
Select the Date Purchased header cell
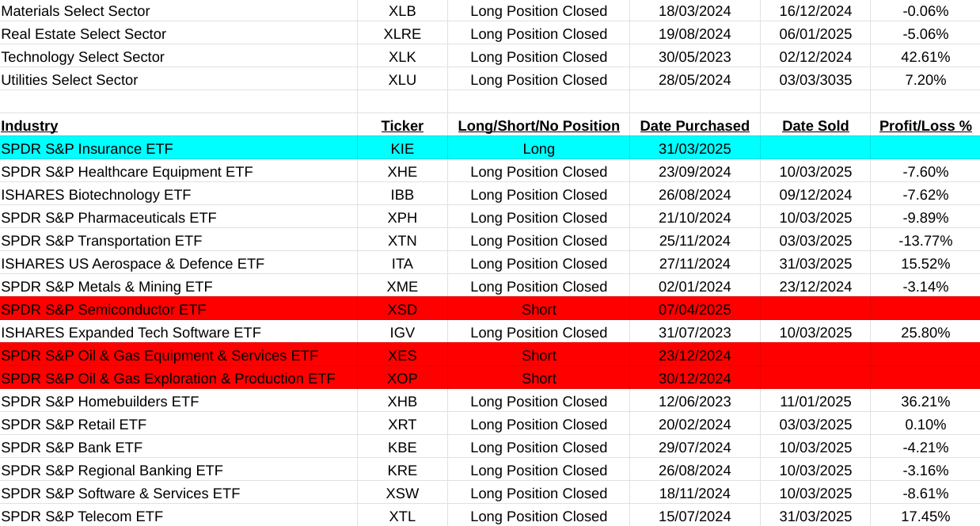point(694,126)
